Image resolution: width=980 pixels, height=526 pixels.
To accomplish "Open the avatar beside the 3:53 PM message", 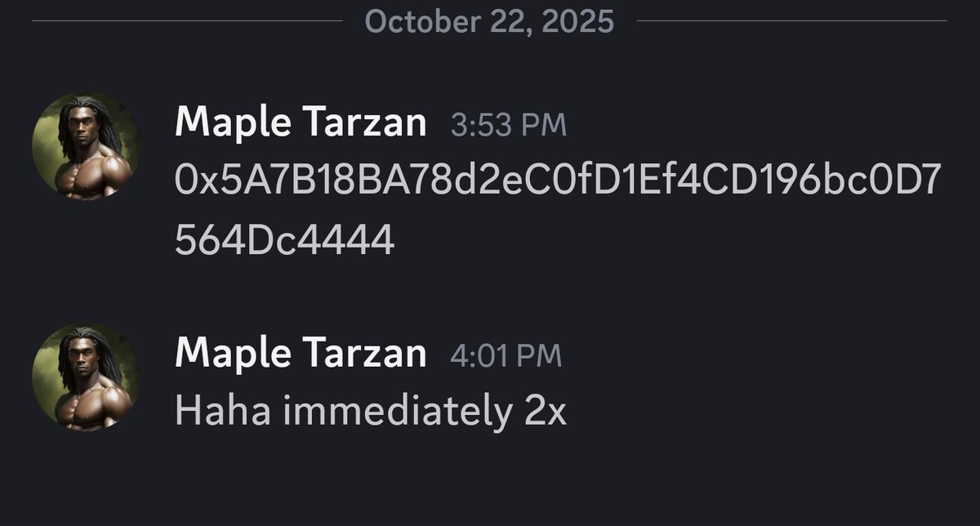I will click(x=85, y=145).
